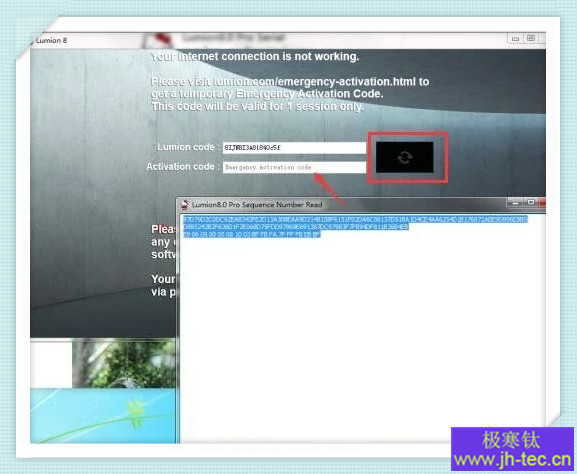Click the second highlighted sequence number line
The width and height of the screenshot is (577, 474).
(x=296, y=227)
